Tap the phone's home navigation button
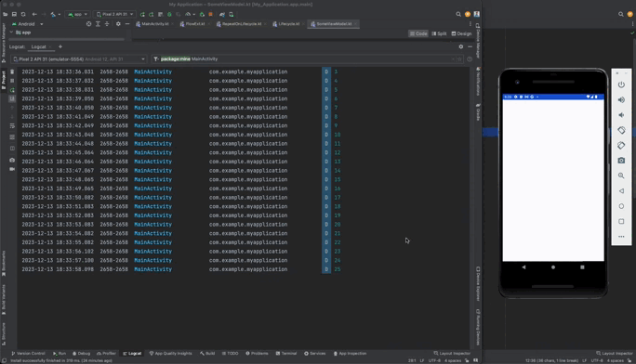Image resolution: width=636 pixels, height=364 pixels. click(553, 267)
